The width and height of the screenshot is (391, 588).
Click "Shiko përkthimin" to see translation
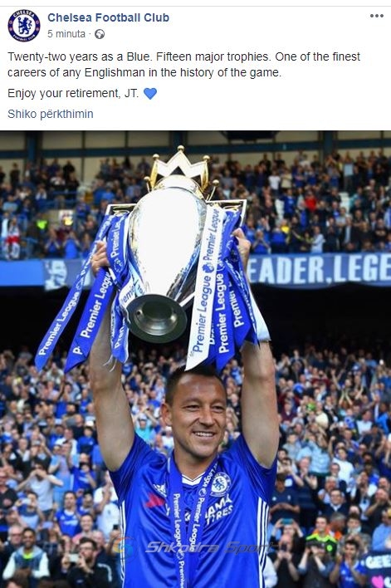tap(51, 114)
